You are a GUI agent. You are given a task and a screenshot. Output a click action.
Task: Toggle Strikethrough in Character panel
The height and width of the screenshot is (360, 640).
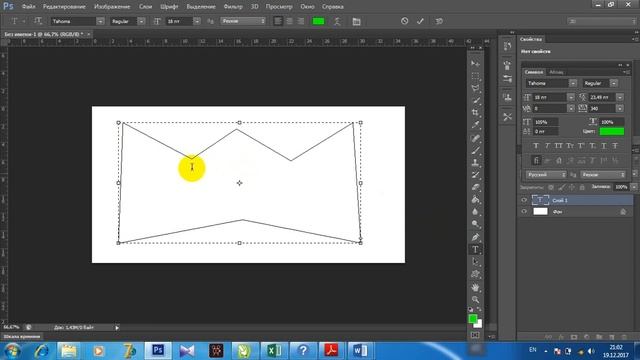[x=615, y=146]
